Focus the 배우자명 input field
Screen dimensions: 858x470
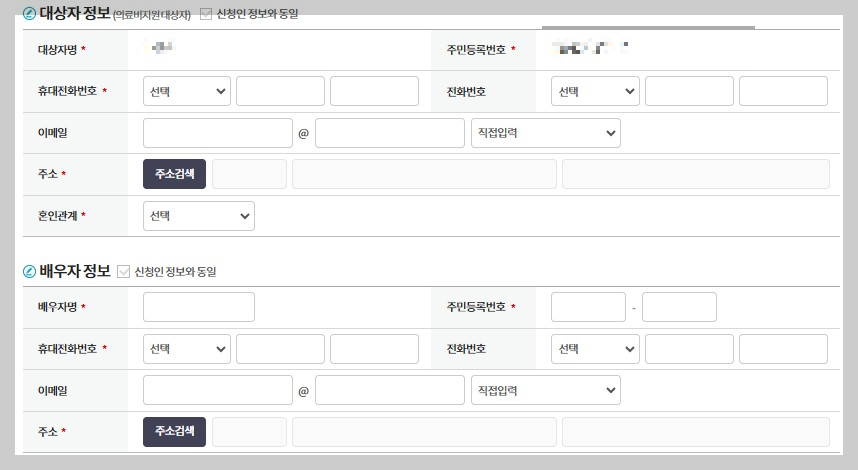[x=199, y=307]
